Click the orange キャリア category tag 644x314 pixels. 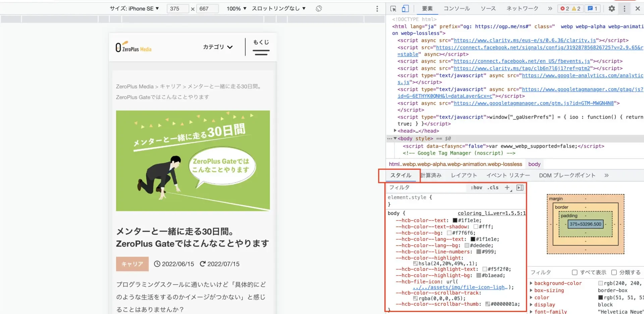pyautogui.click(x=132, y=264)
